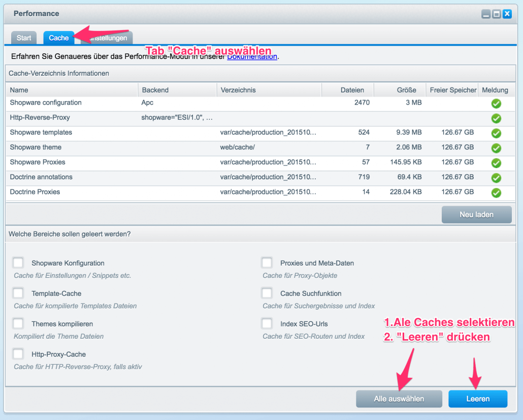This screenshot has width=523, height=420.
Task: Select the Shopware theme row name
Action: (36, 147)
